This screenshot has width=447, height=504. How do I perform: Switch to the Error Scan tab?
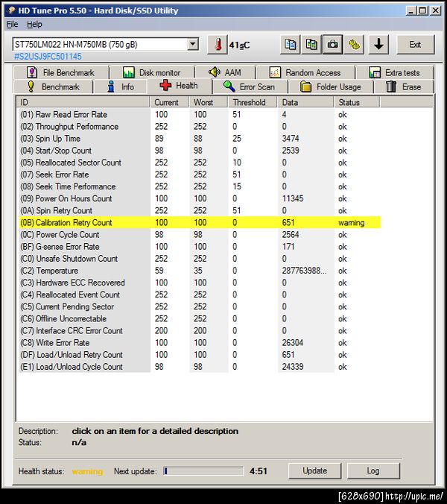click(x=250, y=86)
